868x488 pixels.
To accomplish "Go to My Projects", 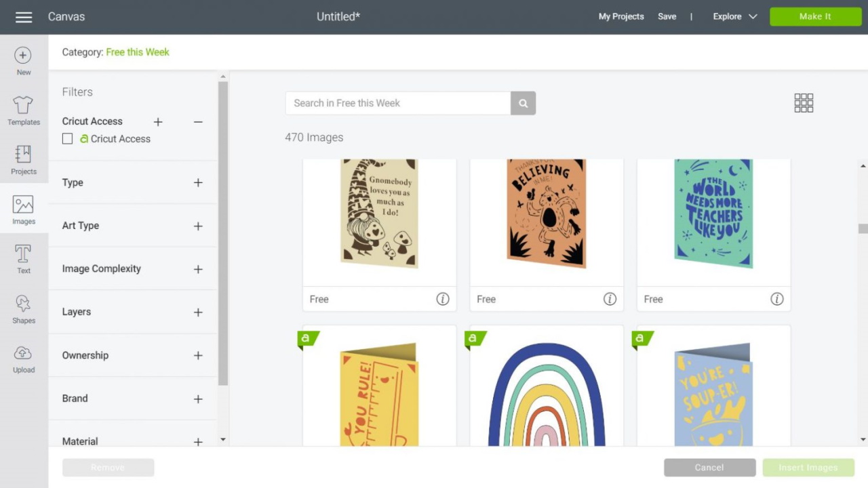I will click(620, 16).
